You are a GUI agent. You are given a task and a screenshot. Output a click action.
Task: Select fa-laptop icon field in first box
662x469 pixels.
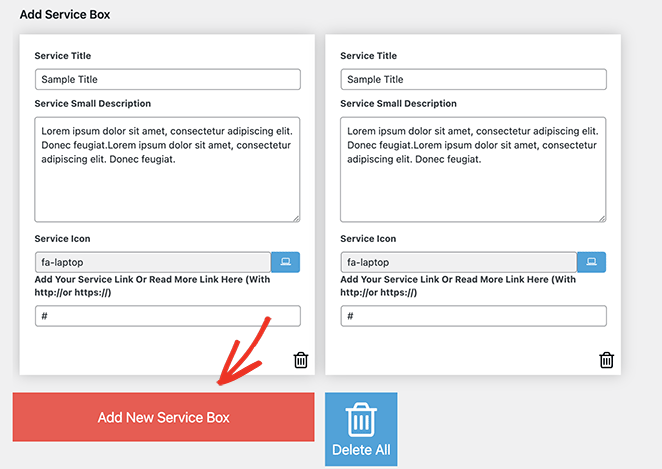click(x=152, y=262)
